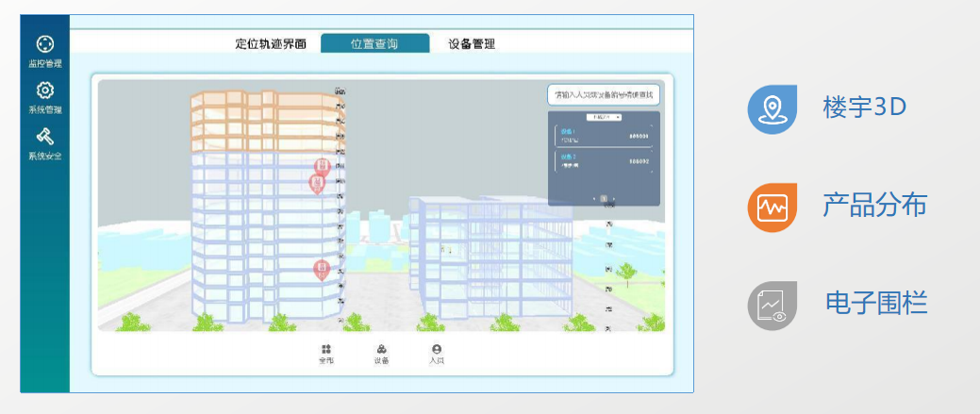Screen dimensions: 980x414
Task: Select the 设备2 entry in the list
Action: tap(604, 161)
